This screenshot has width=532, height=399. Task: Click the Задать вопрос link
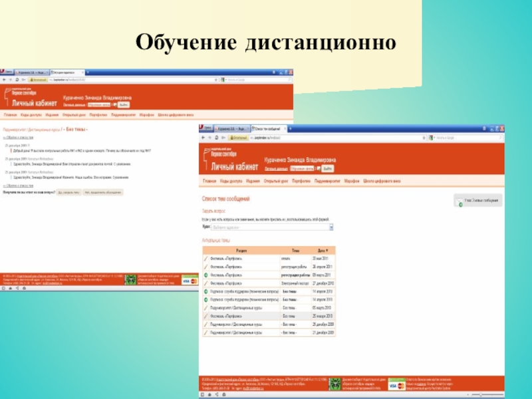click(213, 211)
